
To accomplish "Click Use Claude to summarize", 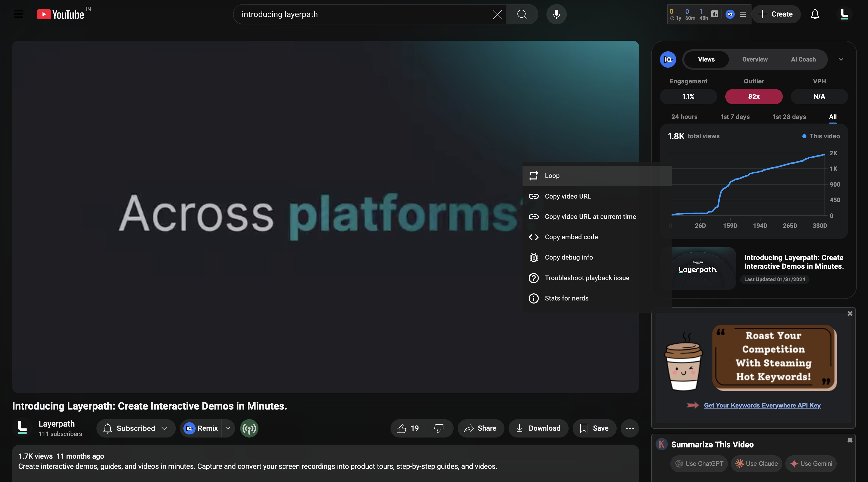I will (x=757, y=463).
